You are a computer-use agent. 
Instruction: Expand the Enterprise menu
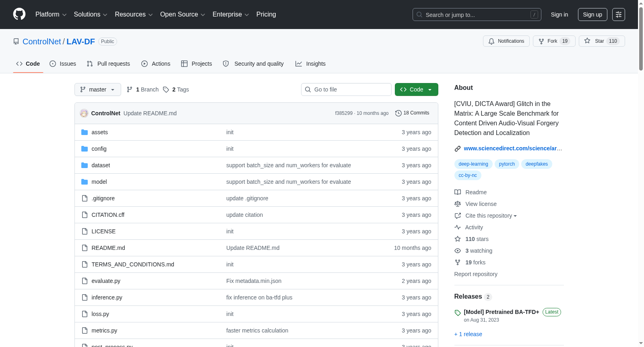pyautogui.click(x=231, y=15)
